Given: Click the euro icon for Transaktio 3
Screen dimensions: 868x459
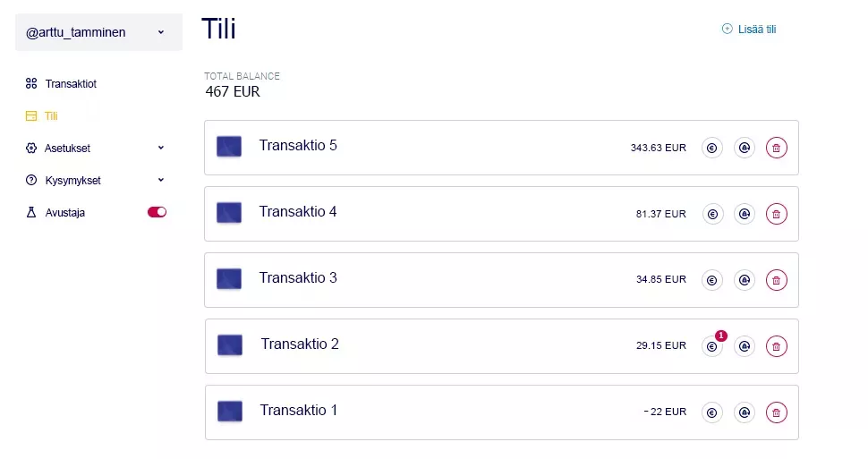Looking at the screenshot, I should 712,280.
